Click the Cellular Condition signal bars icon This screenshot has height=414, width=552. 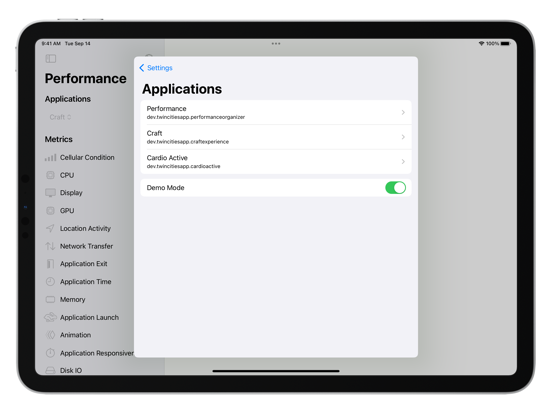(50, 158)
